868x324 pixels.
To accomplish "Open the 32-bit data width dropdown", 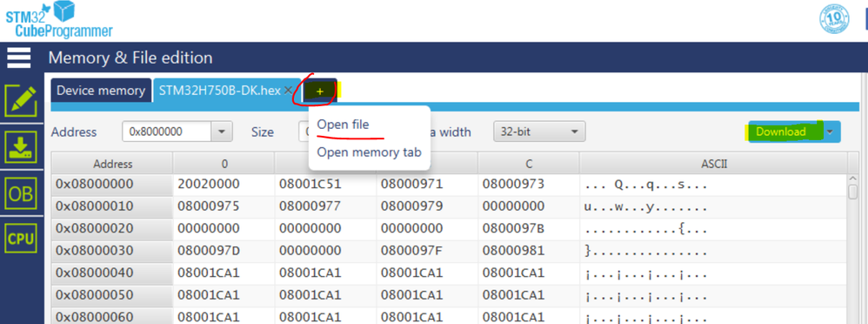I will click(539, 132).
